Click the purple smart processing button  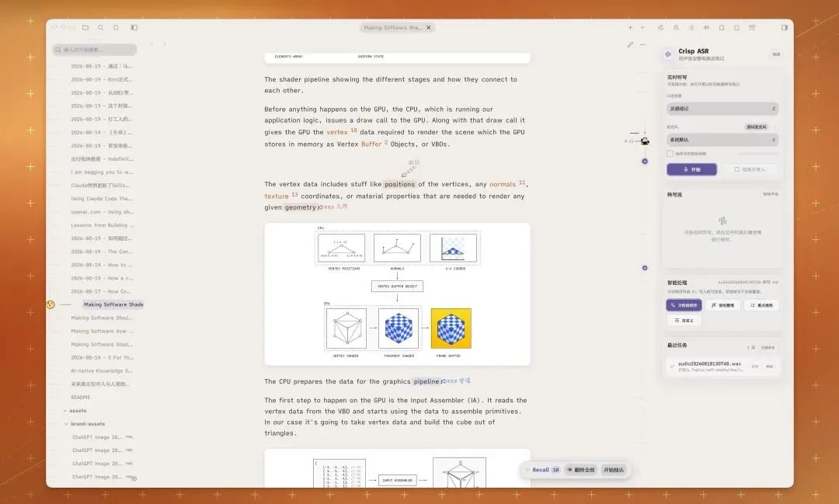tap(684, 305)
